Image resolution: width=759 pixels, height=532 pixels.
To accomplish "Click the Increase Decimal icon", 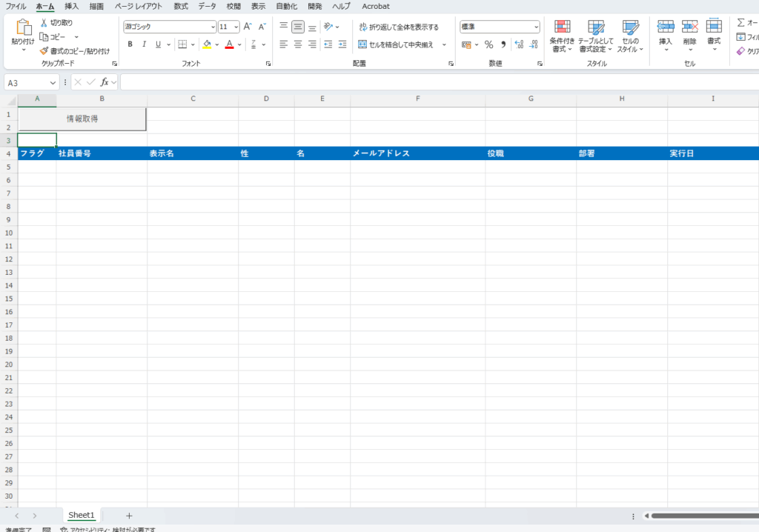I will click(x=519, y=44).
